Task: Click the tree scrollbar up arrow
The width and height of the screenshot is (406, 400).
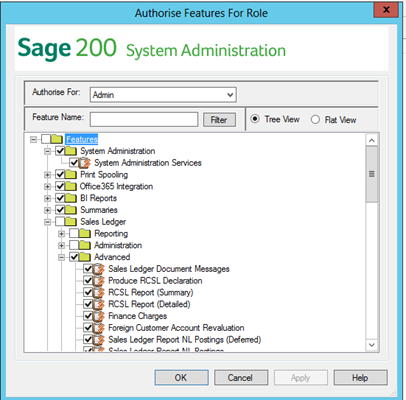Action: coord(372,140)
